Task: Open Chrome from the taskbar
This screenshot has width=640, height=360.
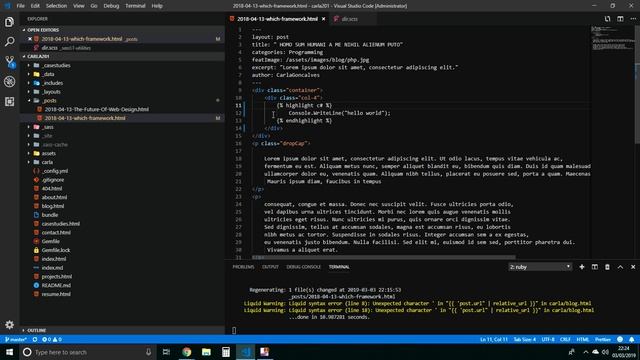Action: pyautogui.click(x=187, y=352)
